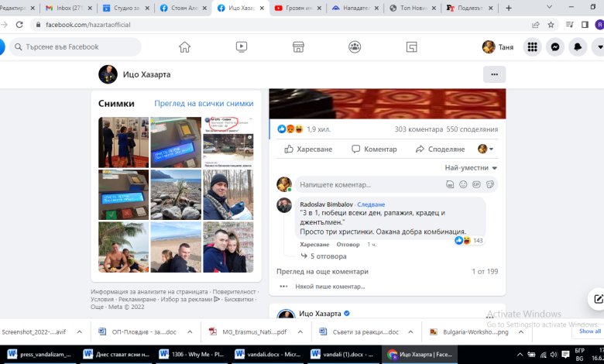
Task: Open emoji picker in comment box
Action: pyautogui.click(x=463, y=184)
